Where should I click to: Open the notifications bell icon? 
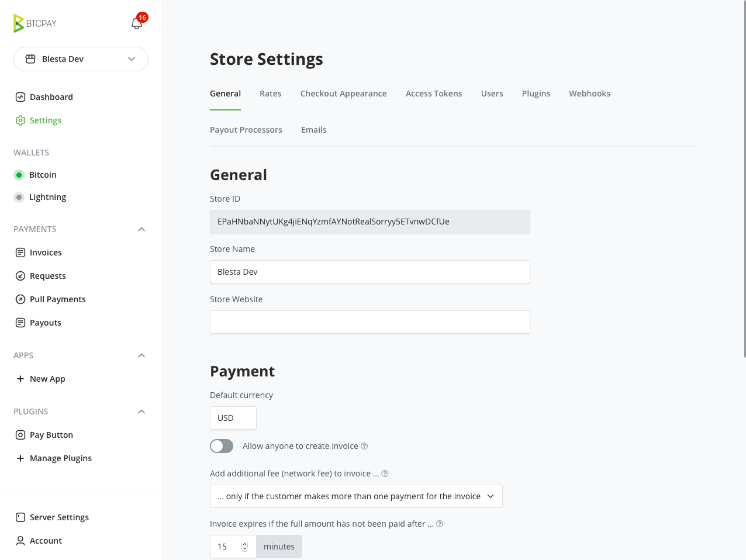pos(137,23)
